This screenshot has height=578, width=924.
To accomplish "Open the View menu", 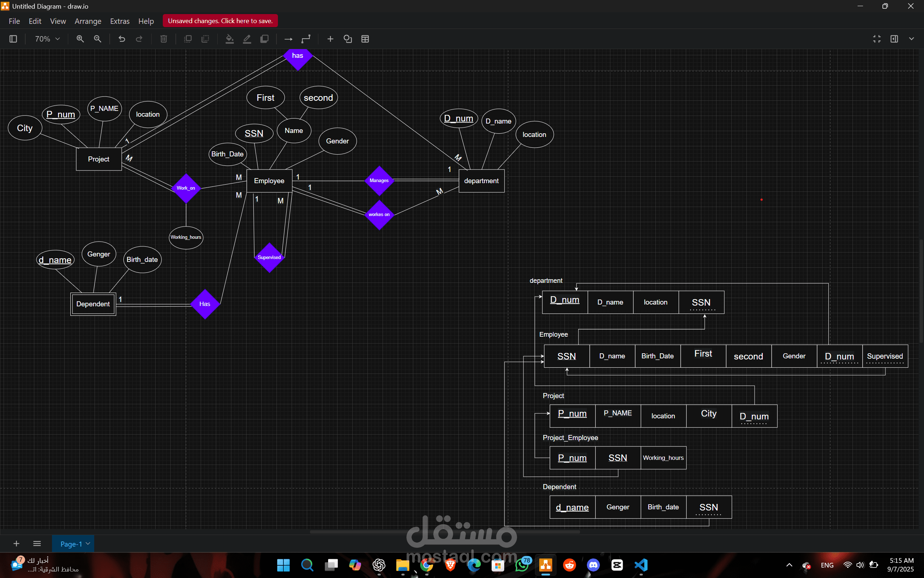I will [x=58, y=21].
